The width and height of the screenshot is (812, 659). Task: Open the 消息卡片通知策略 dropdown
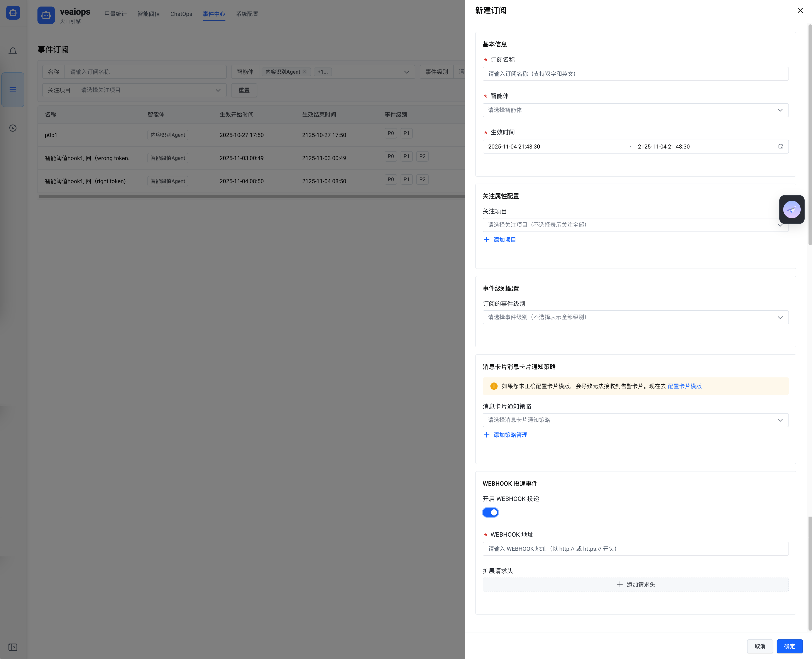pyautogui.click(x=636, y=420)
